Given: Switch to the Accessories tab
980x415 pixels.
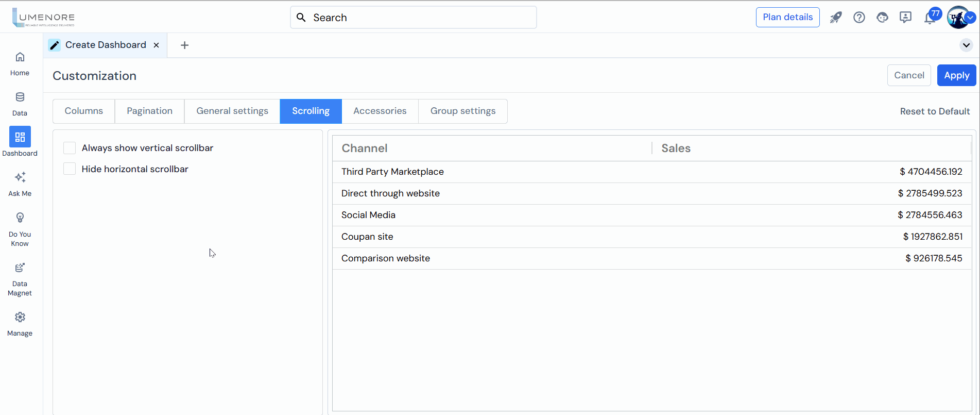Looking at the screenshot, I should (x=380, y=111).
